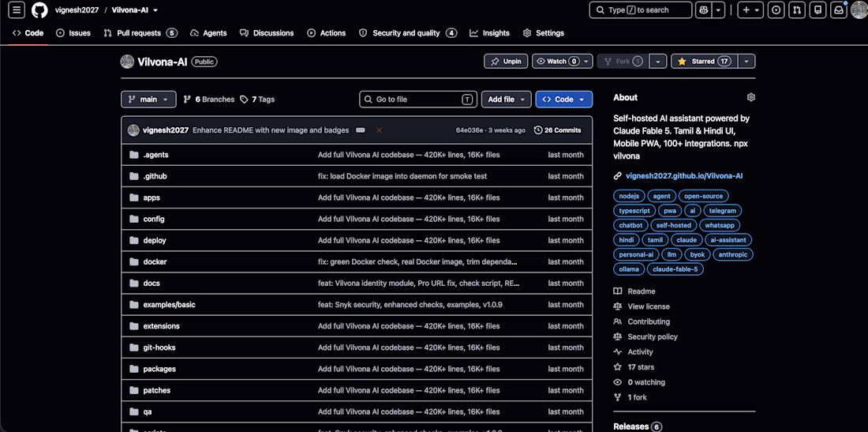
Task: Open the commit details ellipsis button
Action: (x=361, y=130)
